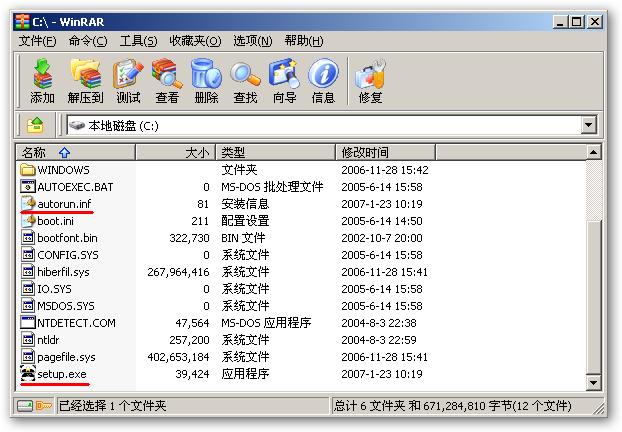Open the 选项(N) menu
The width and height of the screenshot is (622, 432).
[252, 41]
